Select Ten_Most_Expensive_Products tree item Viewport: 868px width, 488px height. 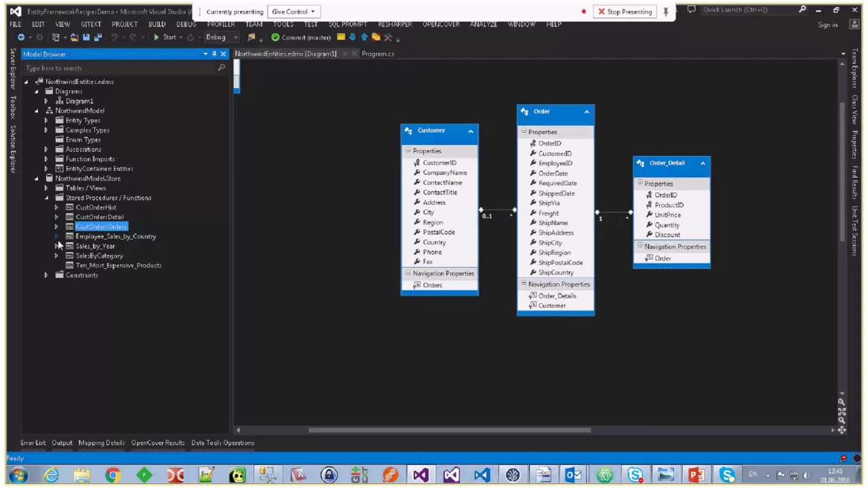pyautogui.click(x=119, y=265)
